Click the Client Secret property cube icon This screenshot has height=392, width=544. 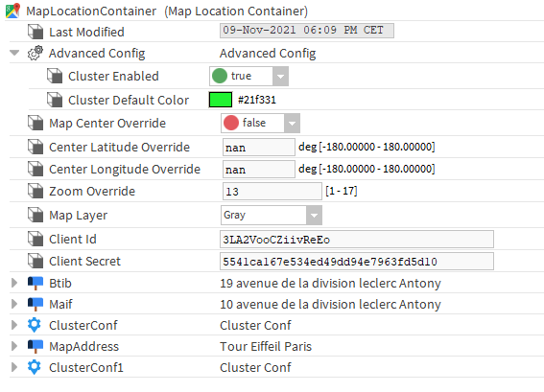coord(35,261)
